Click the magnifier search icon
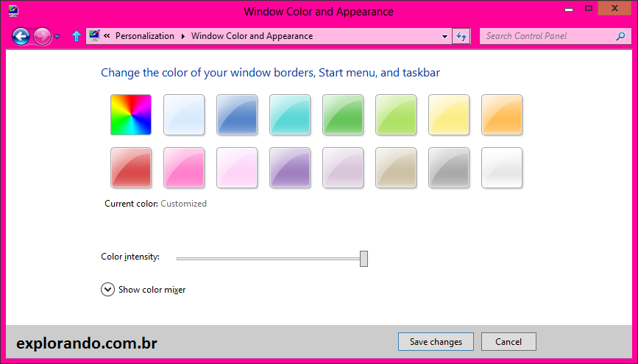This screenshot has width=638, height=364. (620, 36)
